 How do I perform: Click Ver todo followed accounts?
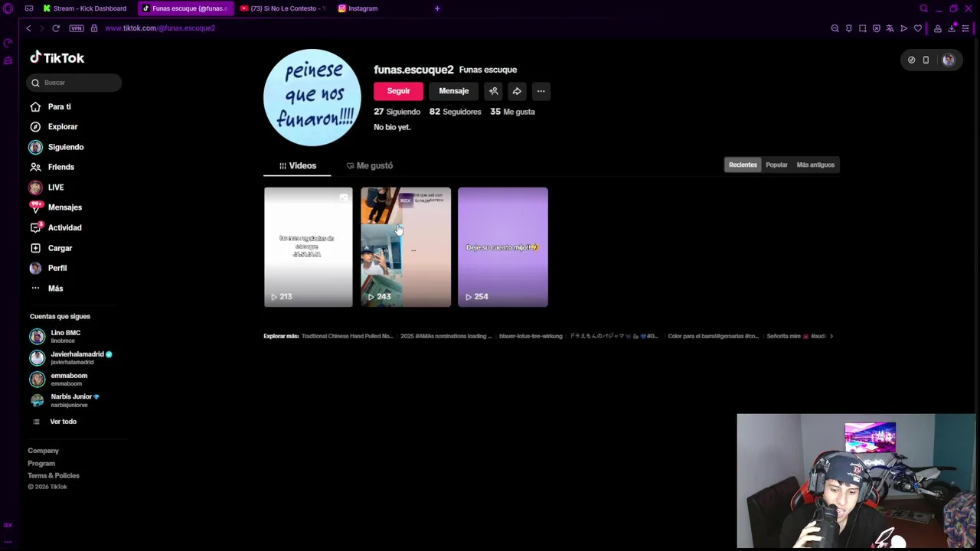click(x=55, y=422)
